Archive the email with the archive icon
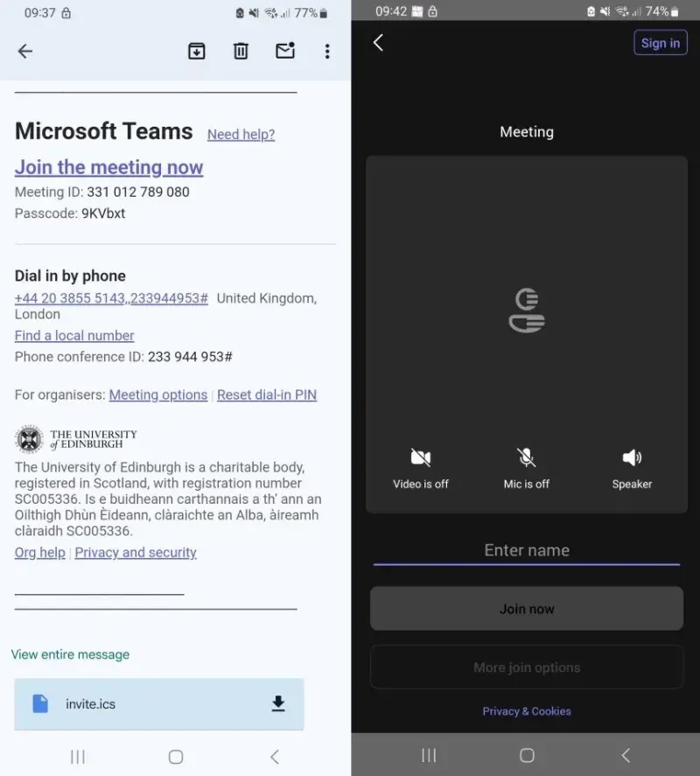 197,51
